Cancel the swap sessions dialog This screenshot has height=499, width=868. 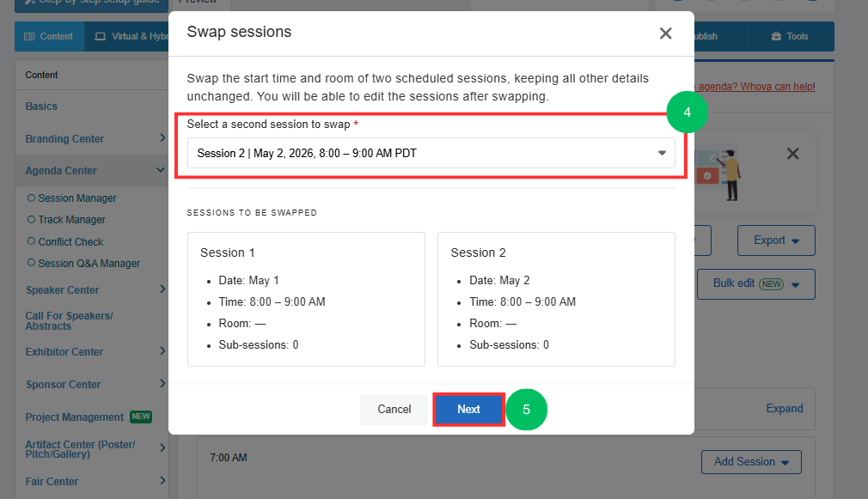point(394,410)
